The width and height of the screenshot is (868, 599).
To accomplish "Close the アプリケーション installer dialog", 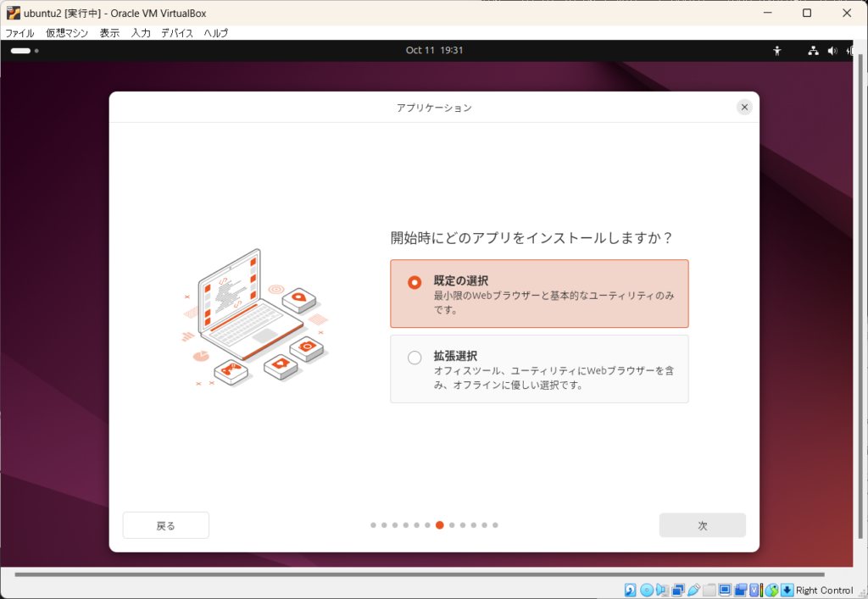I will 744,108.
